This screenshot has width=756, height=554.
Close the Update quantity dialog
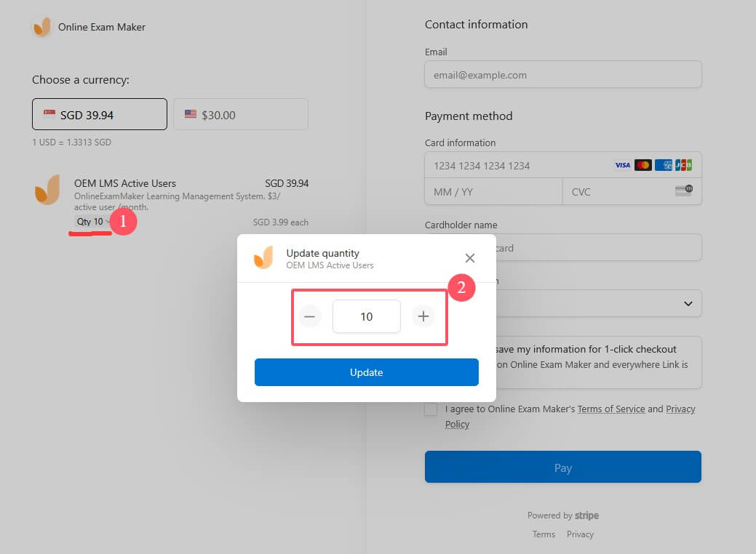point(470,258)
